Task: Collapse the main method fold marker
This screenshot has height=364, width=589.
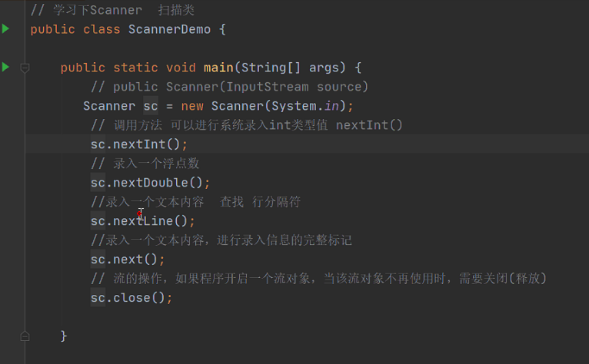Action: pos(25,68)
